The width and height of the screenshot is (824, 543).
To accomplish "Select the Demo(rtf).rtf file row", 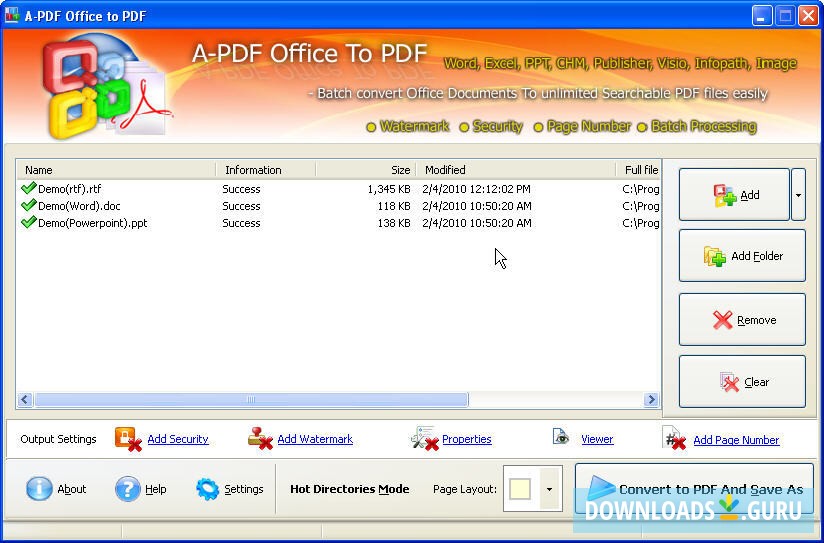I will 338,189.
